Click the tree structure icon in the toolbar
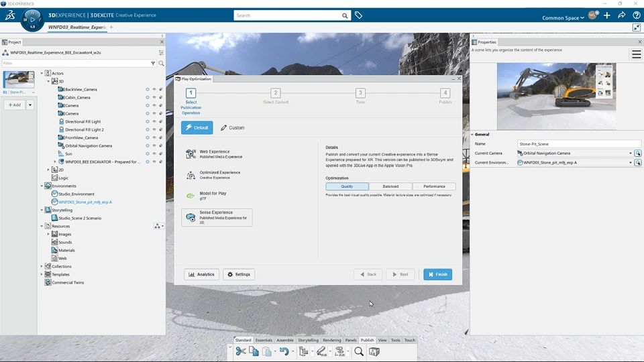644x362 pixels. (x=303, y=351)
